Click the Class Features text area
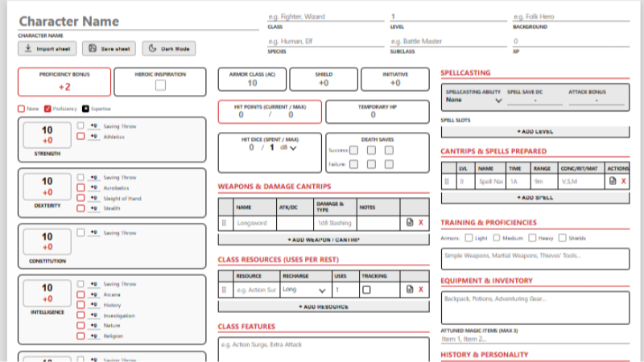Screen dimensions: 644x362 tap(324, 350)
